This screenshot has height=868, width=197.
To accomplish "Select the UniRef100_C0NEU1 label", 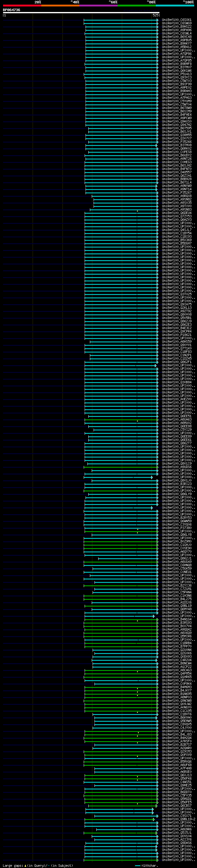I will click(x=177, y=572).
